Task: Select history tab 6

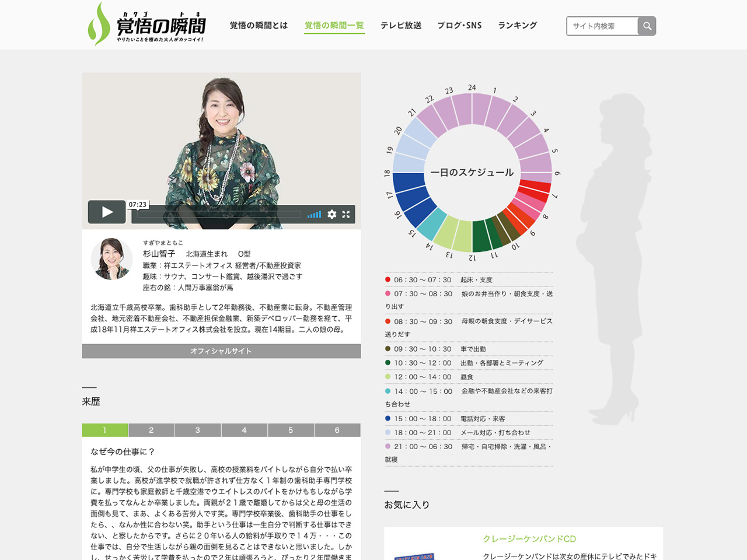Action: click(x=337, y=430)
